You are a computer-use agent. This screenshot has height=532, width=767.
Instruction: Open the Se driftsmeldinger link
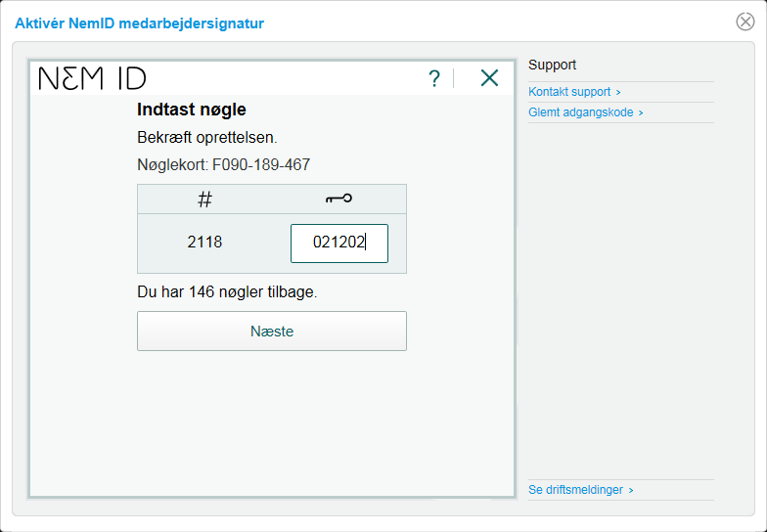click(x=581, y=490)
